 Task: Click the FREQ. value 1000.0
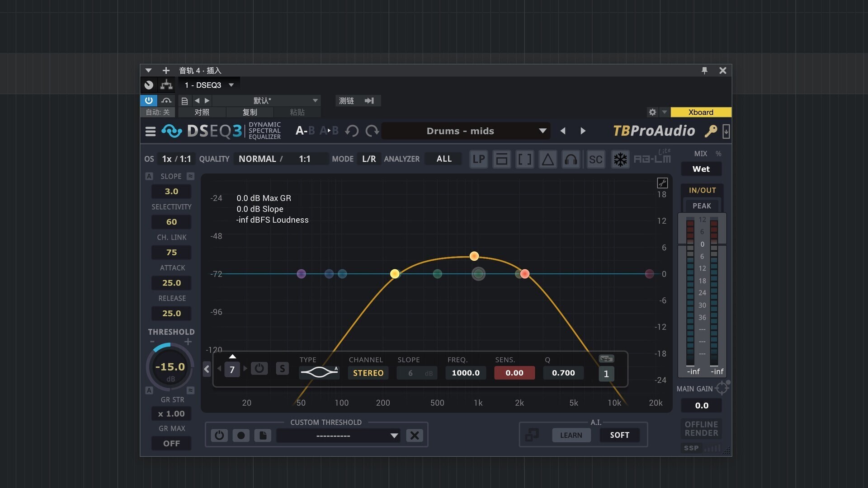click(x=466, y=373)
